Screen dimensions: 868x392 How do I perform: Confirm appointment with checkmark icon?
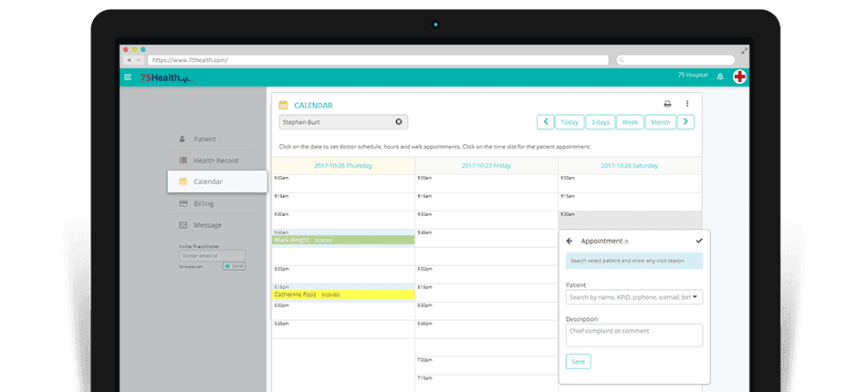699,241
